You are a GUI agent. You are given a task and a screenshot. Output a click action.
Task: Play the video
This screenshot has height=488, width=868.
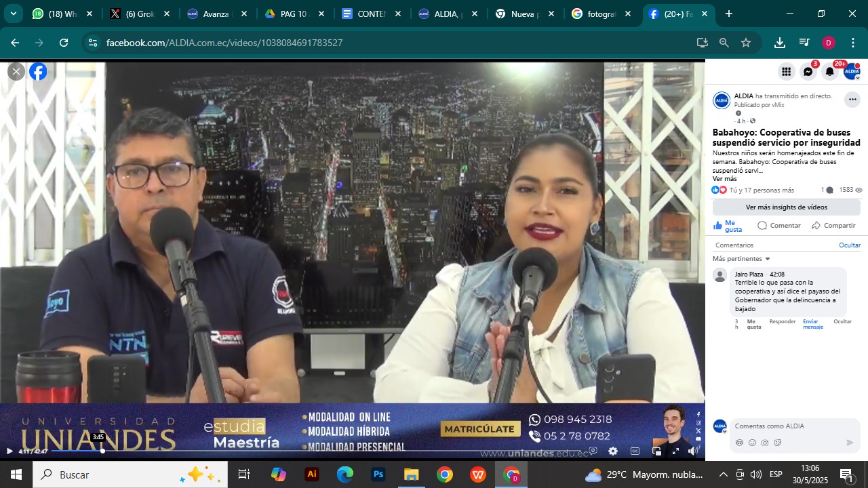[x=9, y=451]
